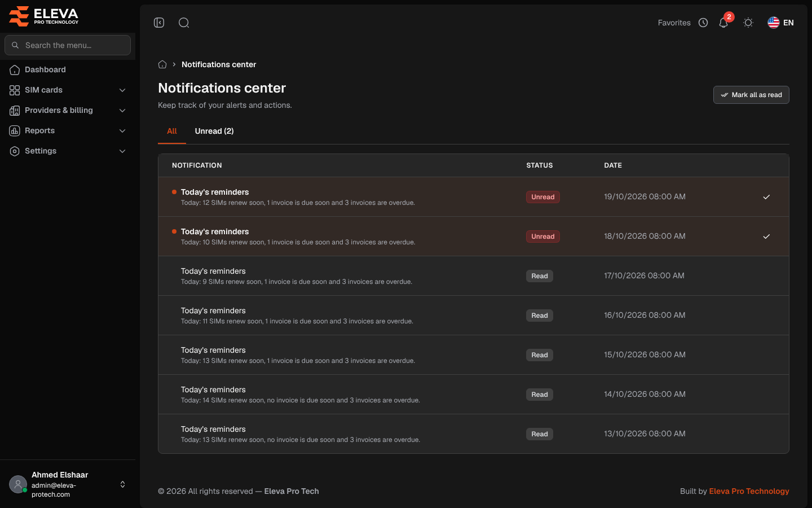This screenshot has height=508, width=812.
Task: Select date 15/10/2026 08:00 AM cell
Action: [x=645, y=355]
